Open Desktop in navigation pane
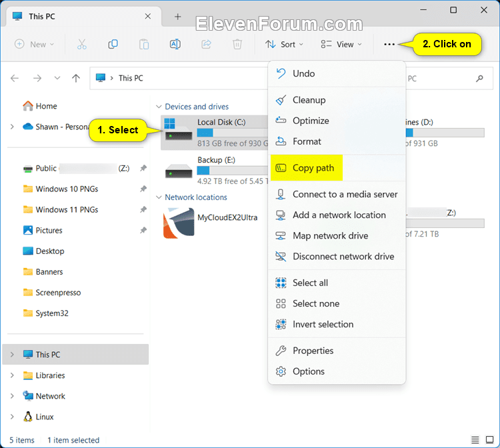500x448 pixels. (x=44, y=251)
